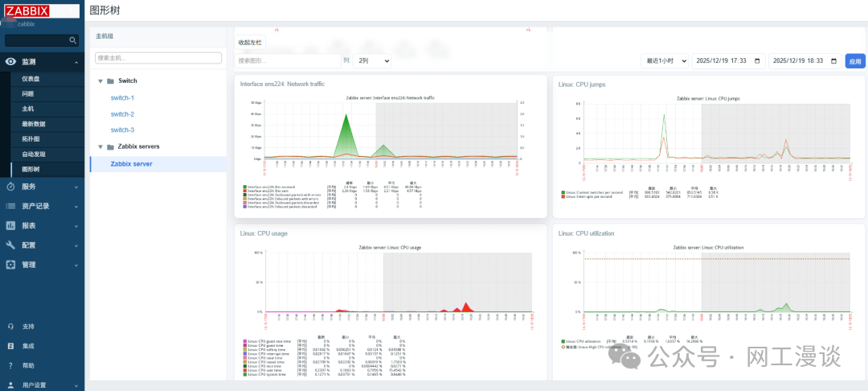Click the 搜索主机 search box
Viewport: 868px width, 391px height.
pyautogui.click(x=158, y=58)
